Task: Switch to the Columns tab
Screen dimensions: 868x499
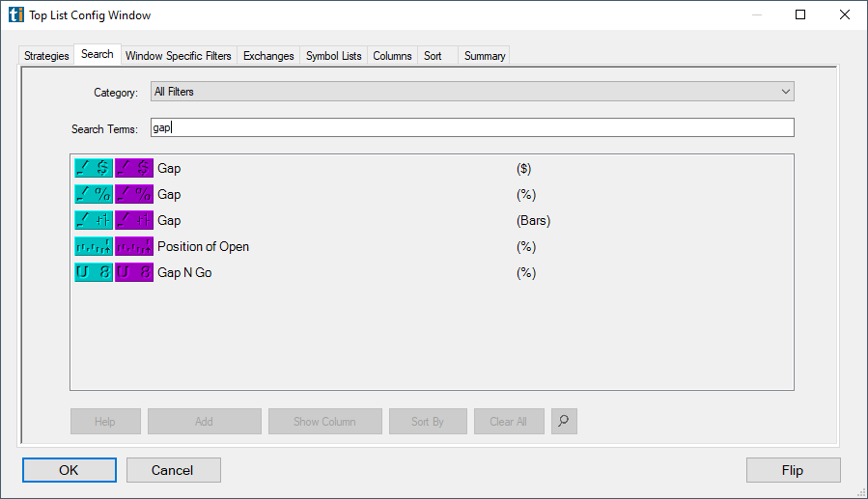Action: (x=392, y=56)
